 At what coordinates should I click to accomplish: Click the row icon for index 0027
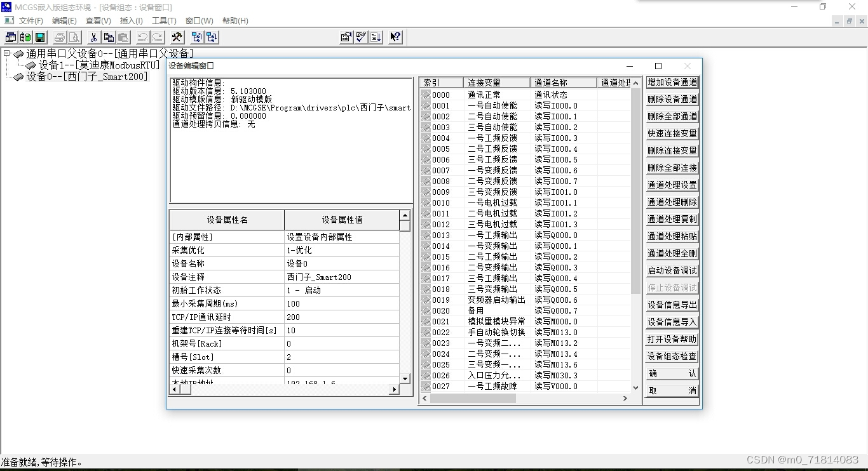click(x=426, y=386)
